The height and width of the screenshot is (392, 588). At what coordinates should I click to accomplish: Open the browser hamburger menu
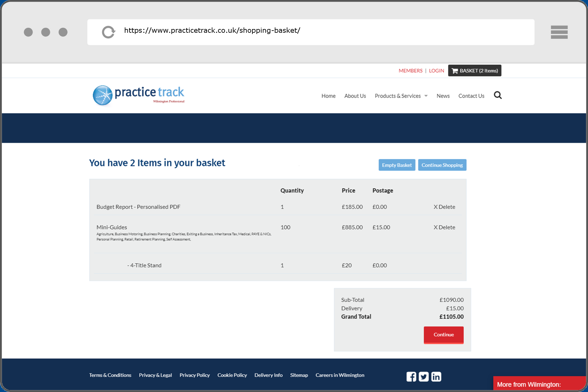point(559,32)
